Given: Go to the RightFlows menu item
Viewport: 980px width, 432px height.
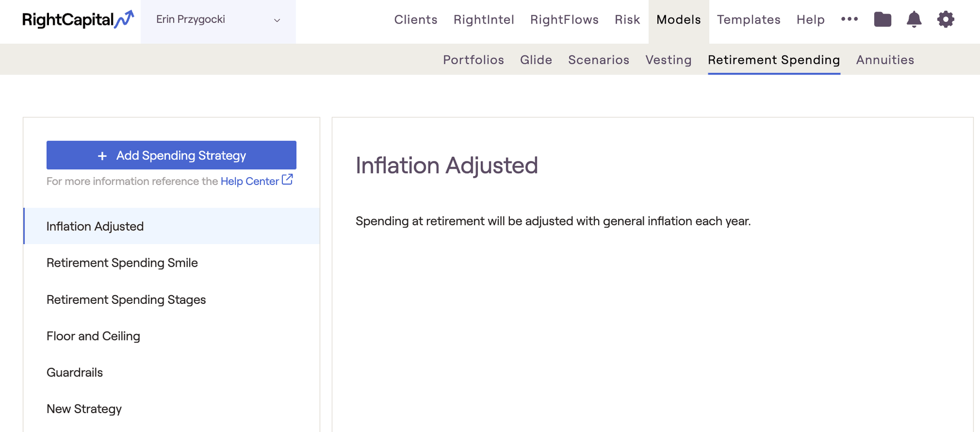Looking at the screenshot, I should [x=564, y=20].
